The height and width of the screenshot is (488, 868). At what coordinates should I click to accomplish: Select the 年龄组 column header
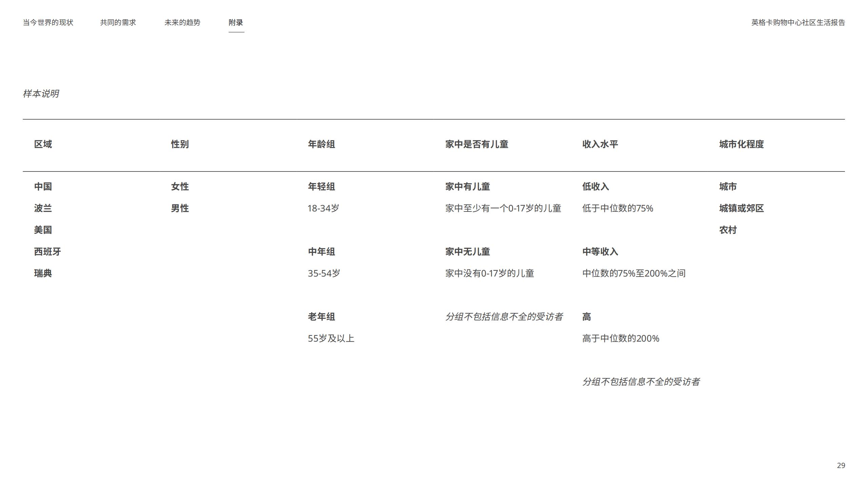pos(321,144)
